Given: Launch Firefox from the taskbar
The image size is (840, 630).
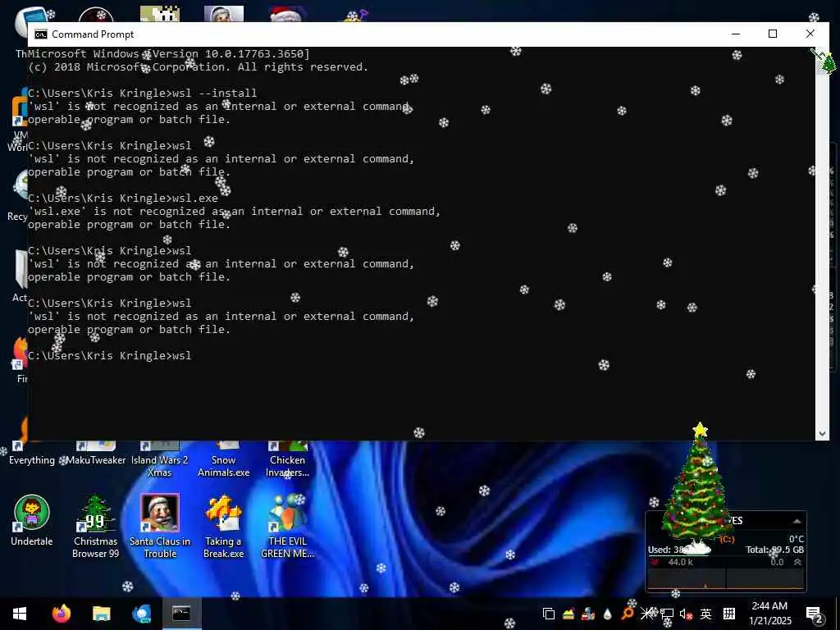Looking at the screenshot, I should [x=61, y=614].
